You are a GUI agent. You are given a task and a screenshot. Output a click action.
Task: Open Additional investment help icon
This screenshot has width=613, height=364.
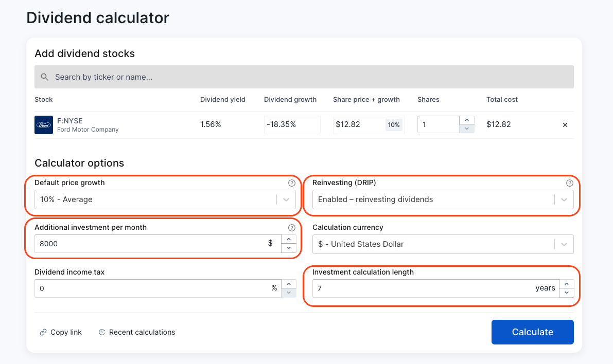(292, 228)
